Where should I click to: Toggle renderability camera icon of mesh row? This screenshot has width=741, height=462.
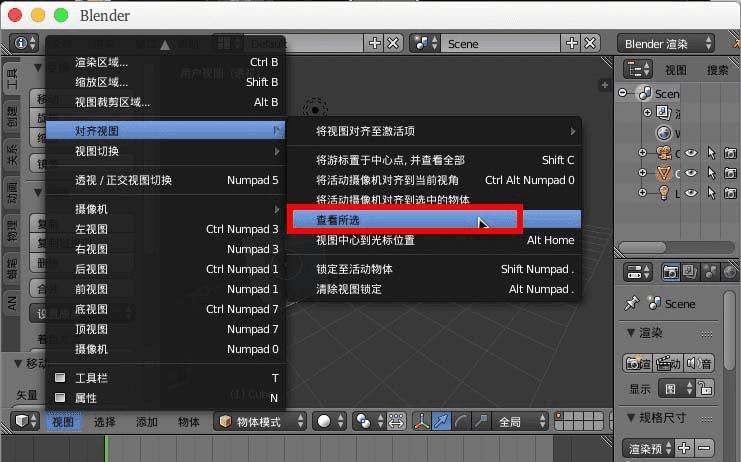[x=731, y=173]
